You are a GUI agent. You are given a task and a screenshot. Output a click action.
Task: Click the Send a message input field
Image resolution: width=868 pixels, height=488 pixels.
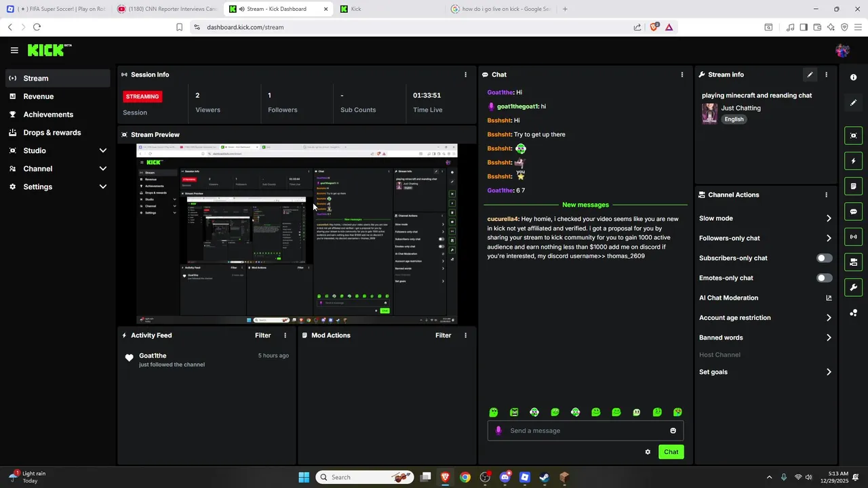pos(585,430)
